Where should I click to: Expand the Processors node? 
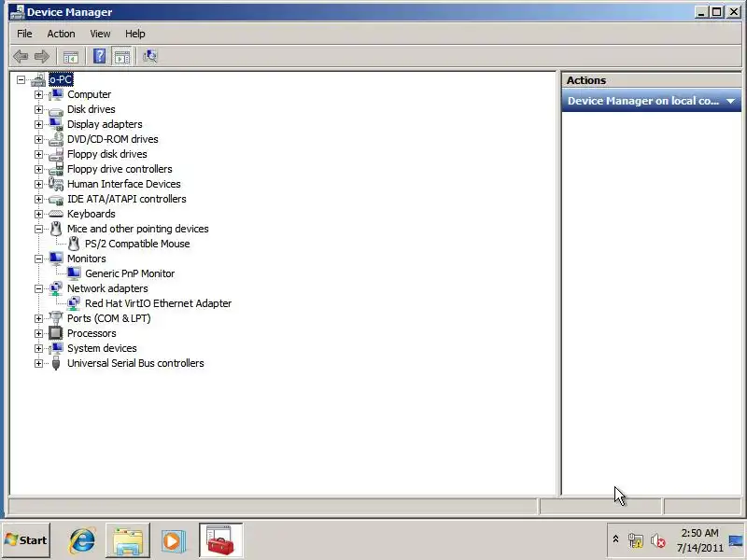38,333
